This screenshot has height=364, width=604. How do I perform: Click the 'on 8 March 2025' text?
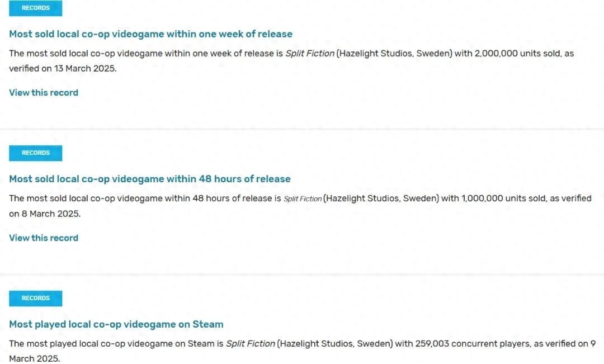tap(45, 214)
